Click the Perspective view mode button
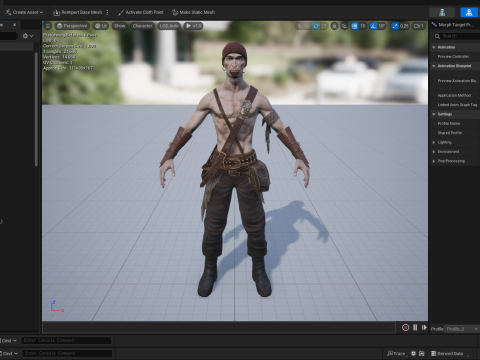The image size is (480, 360). pos(72,26)
